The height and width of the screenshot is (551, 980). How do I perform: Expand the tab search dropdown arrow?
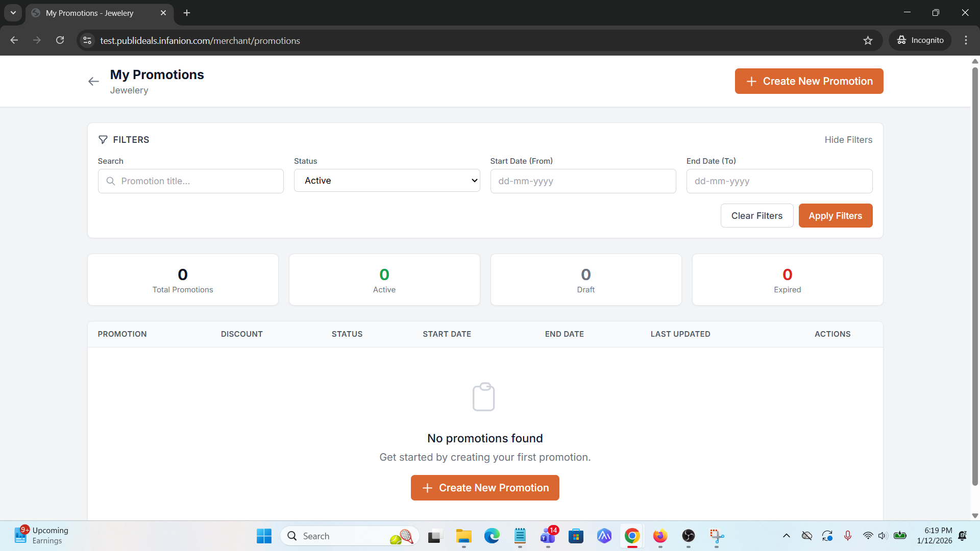[x=13, y=13]
